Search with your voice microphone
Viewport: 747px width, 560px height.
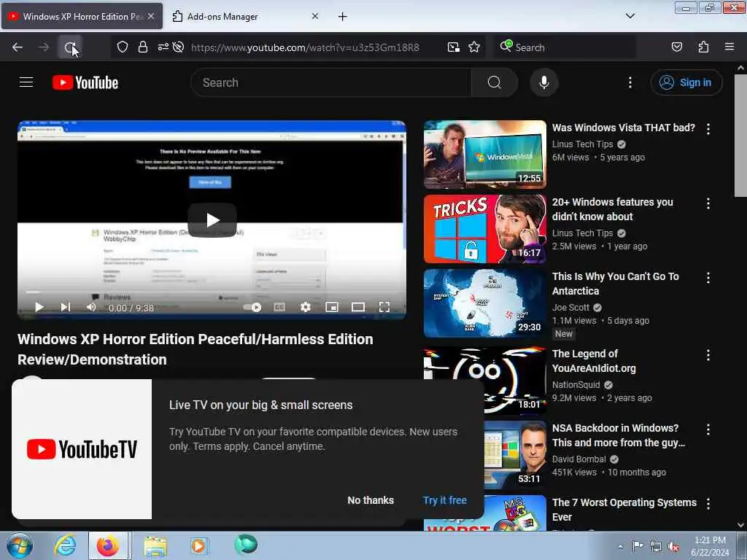click(543, 82)
